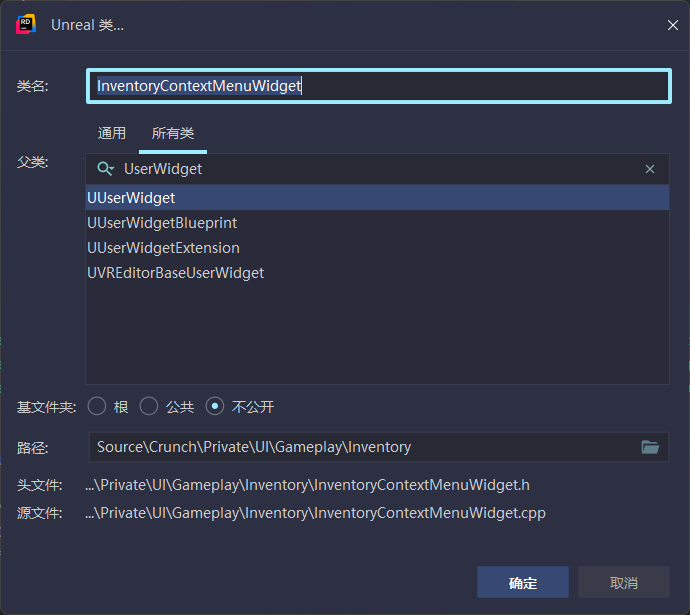The image size is (690, 615).
Task: Select UUserWidgetExtension in the class list
Action: pyautogui.click(x=378, y=248)
